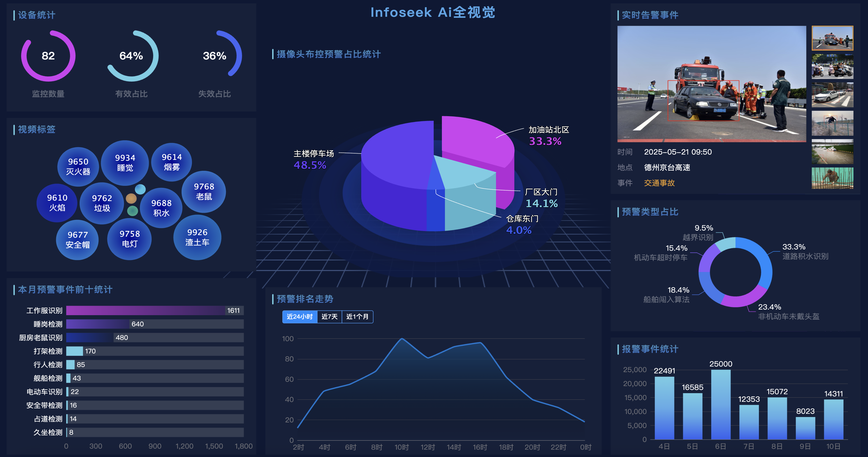
Task: Click the 9610 火焰 bubble
Action: [x=57, y=203]
